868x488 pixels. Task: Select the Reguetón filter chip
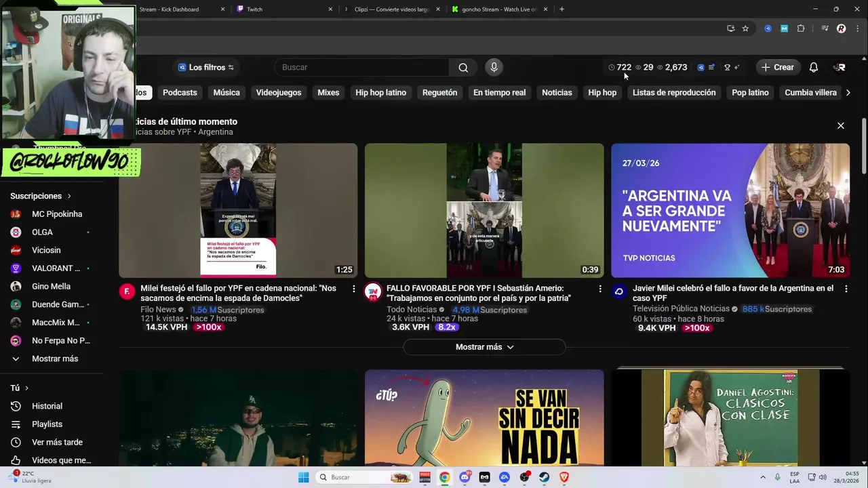(439, 92)
